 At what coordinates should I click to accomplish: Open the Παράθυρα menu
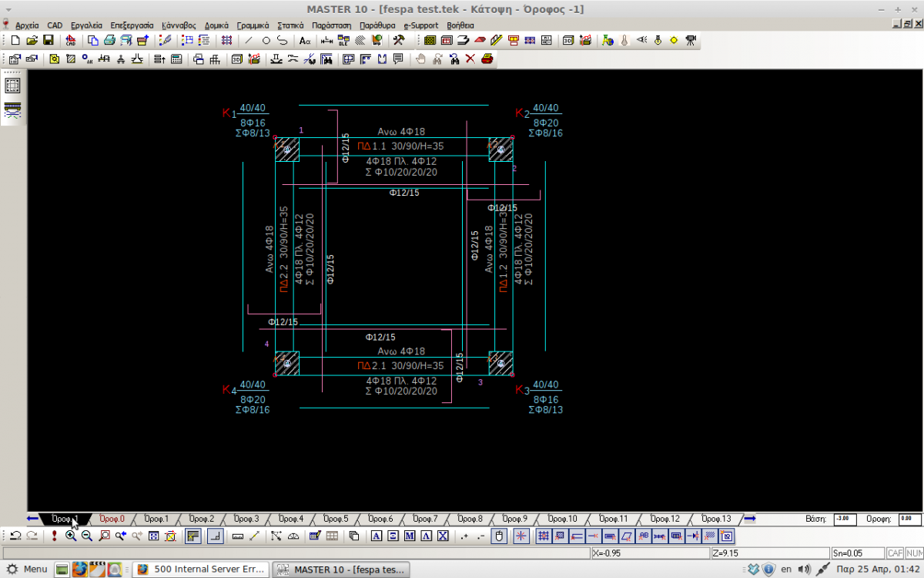(377, 25)
